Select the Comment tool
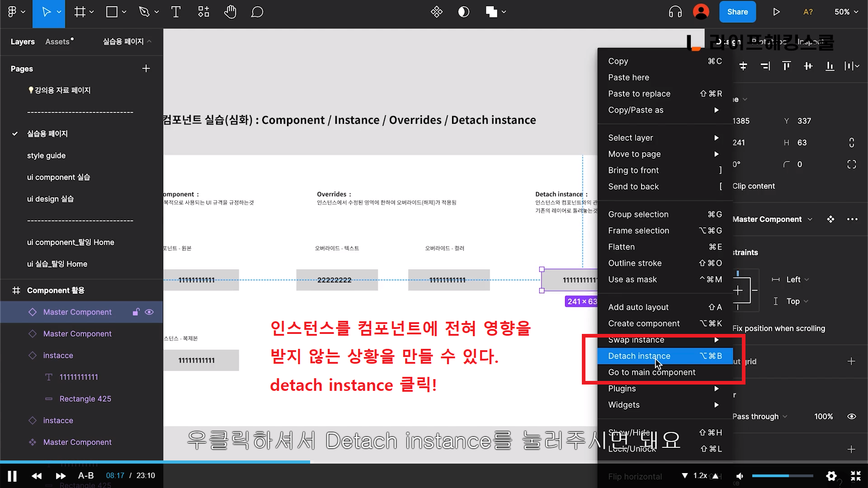The image size is (868, 488). point(257,12)
